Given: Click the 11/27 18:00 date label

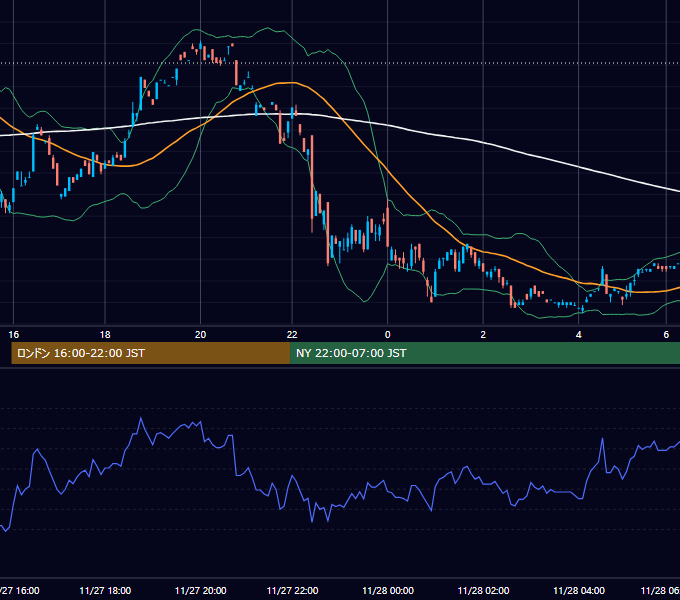Looking at the screenshot, I should click(x=105, y=590).
